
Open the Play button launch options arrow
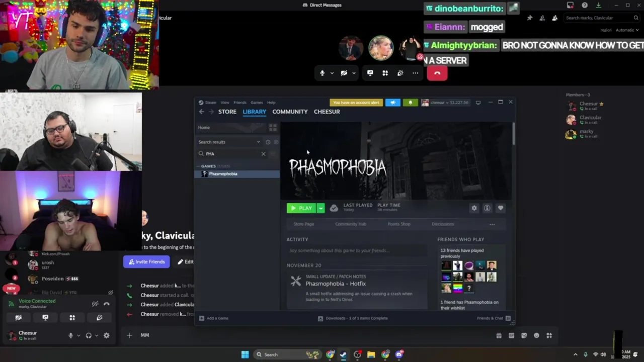click(x=320, y=208)
